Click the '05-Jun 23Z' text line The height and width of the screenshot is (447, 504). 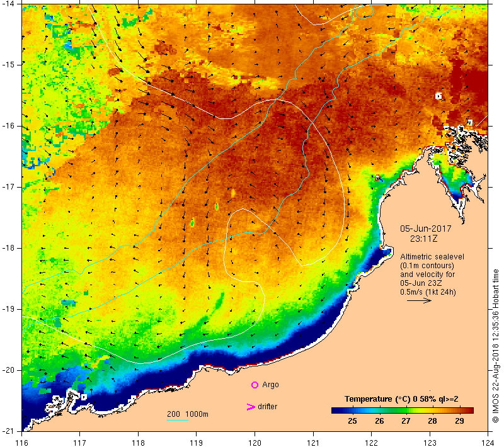point(421,283)
